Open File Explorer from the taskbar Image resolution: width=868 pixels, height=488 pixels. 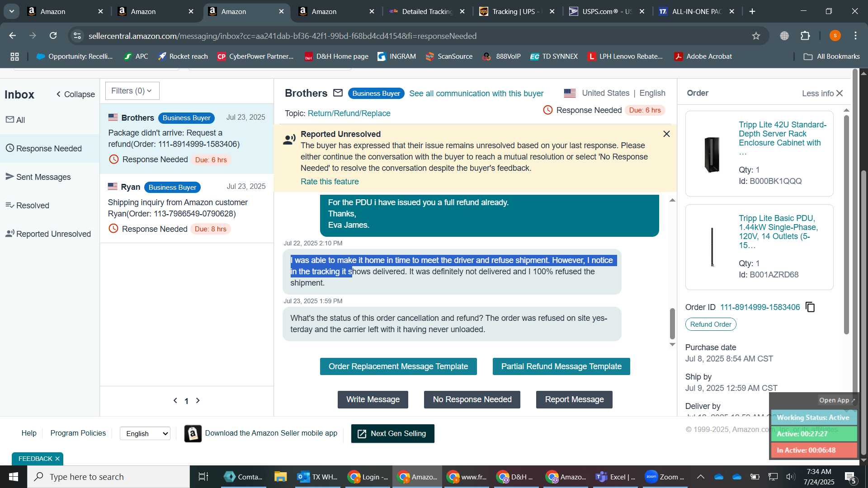(x=280, y=477)
